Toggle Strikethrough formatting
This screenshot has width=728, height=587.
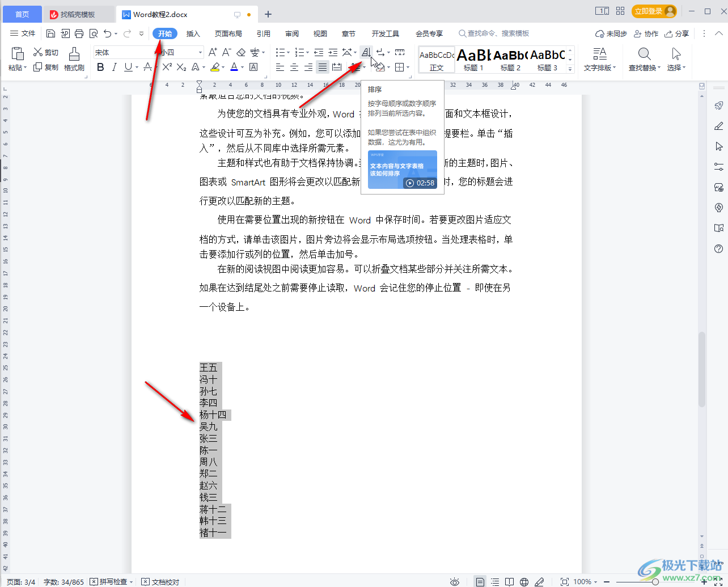click(147, 67)
